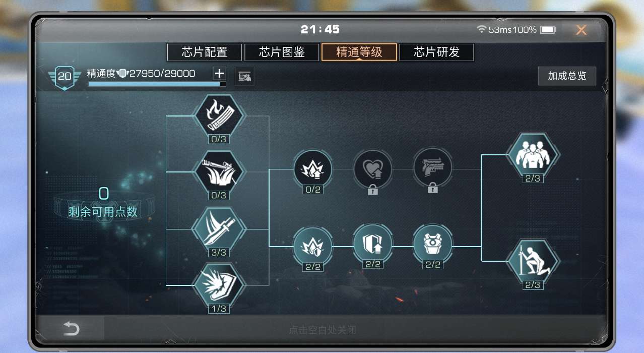Go back using the return arrow
The image size is (644, 353).
[71, 329]
